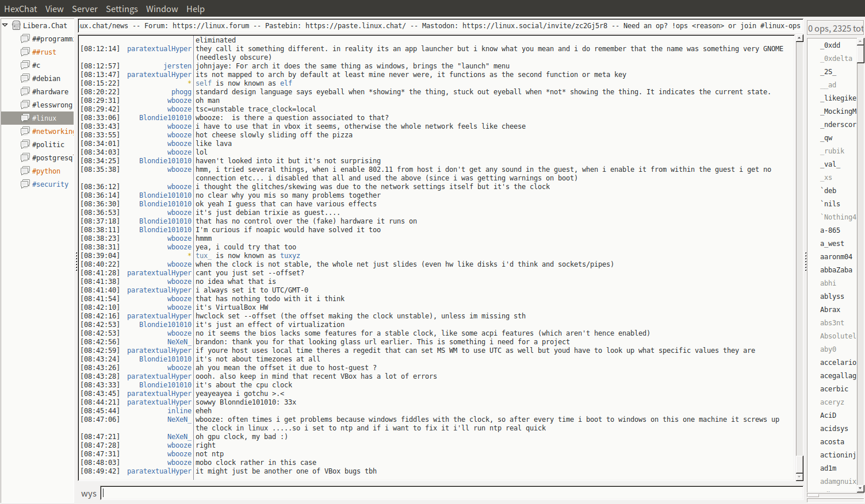The image size is (865, 504).
Task: Select user _likegike in user list
Action: 839,98
